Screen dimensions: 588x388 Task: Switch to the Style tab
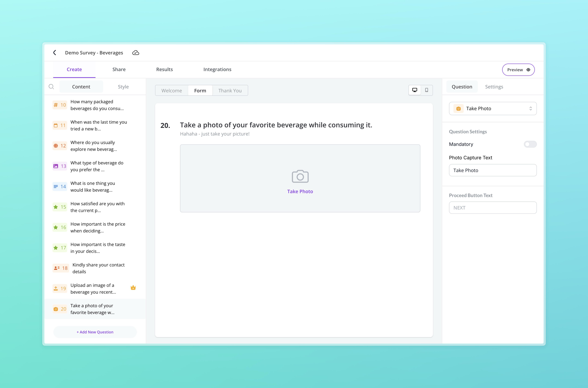[x=123, y=87]
